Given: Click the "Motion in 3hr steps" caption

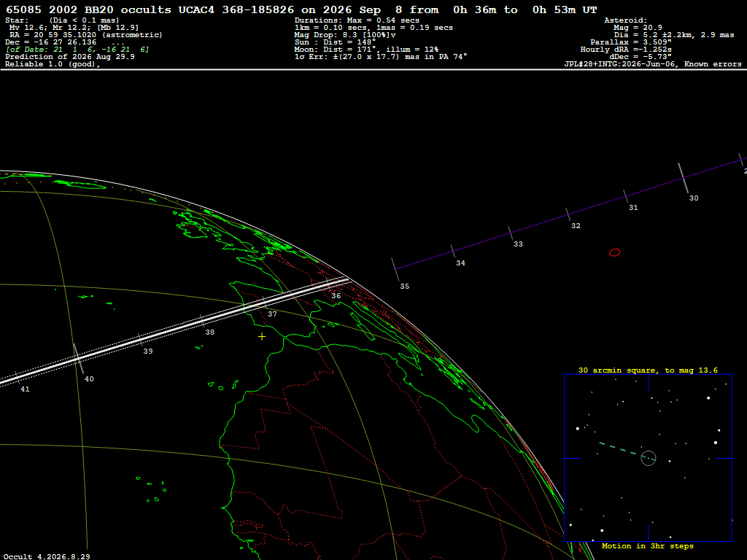Looking at the screenshot, I should (x=648, y=545).
